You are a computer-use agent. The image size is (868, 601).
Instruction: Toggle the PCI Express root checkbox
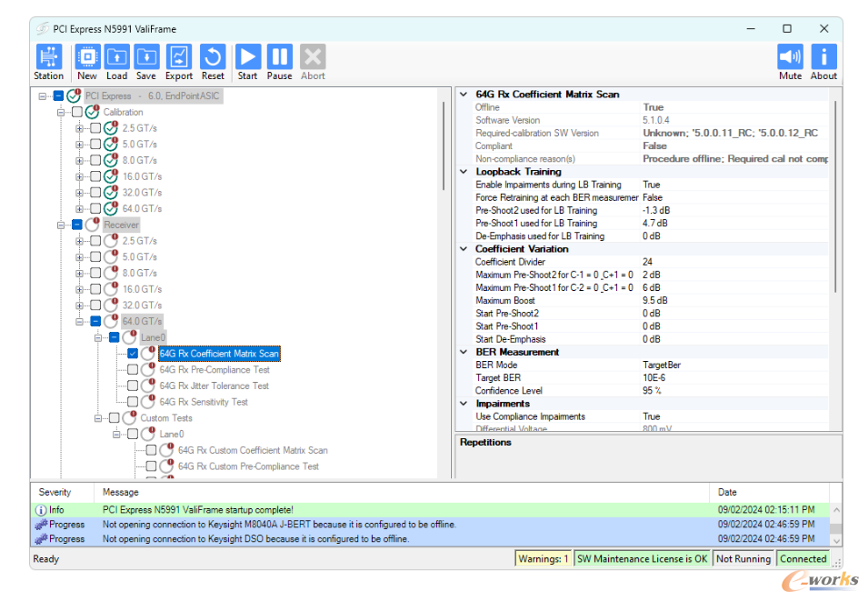(59, 95)
